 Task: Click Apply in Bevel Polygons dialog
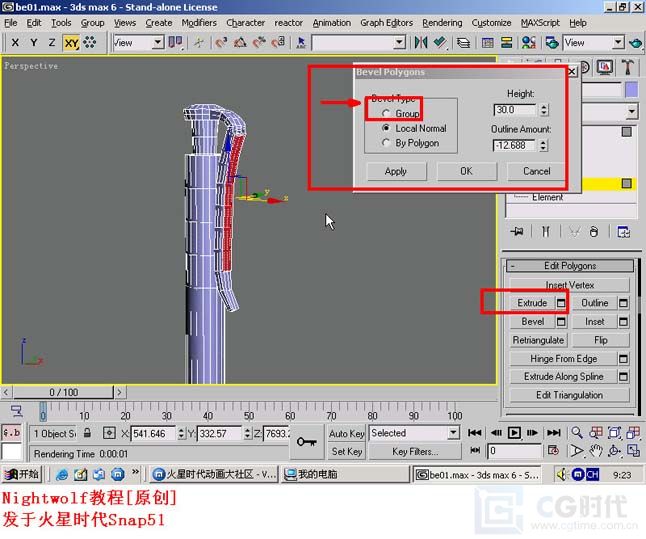coord(396,171)
